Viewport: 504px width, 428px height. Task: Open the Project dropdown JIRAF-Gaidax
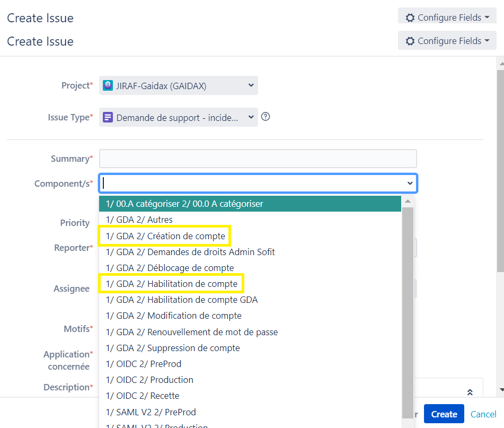coord(179,85)
